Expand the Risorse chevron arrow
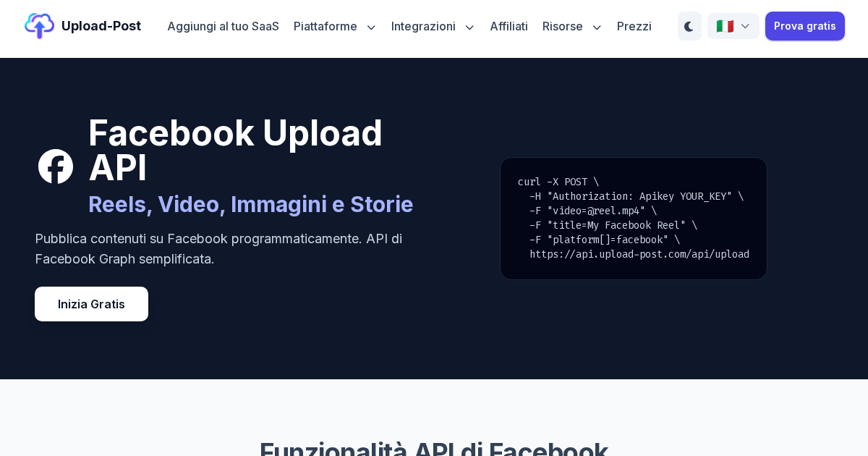 tap(597, 27)
